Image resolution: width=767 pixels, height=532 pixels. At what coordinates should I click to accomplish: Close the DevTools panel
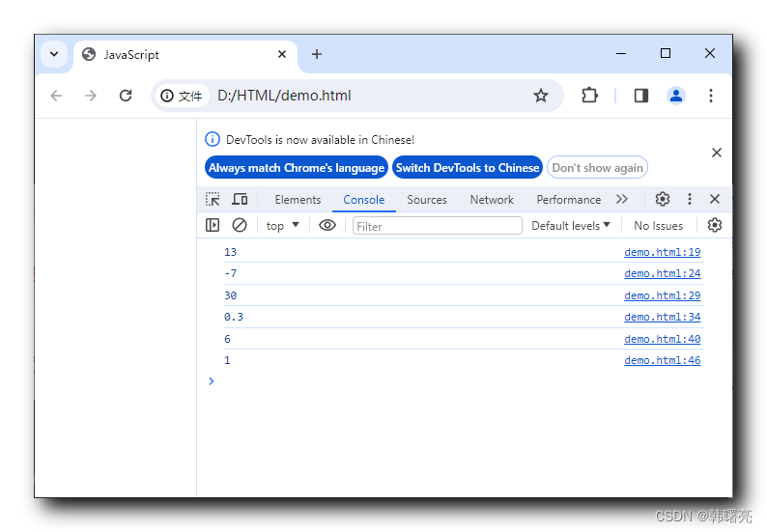(x=715, y=199)
